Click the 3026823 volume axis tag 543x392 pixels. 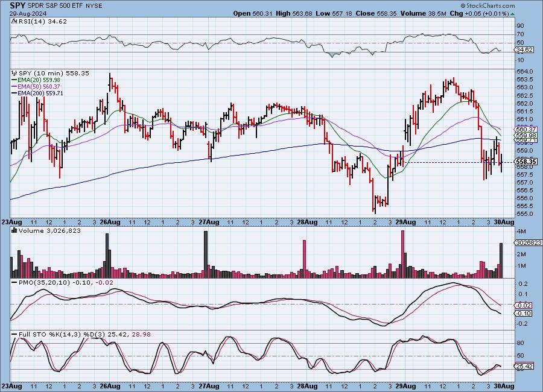pyautogui.click(x=529, y=243)
